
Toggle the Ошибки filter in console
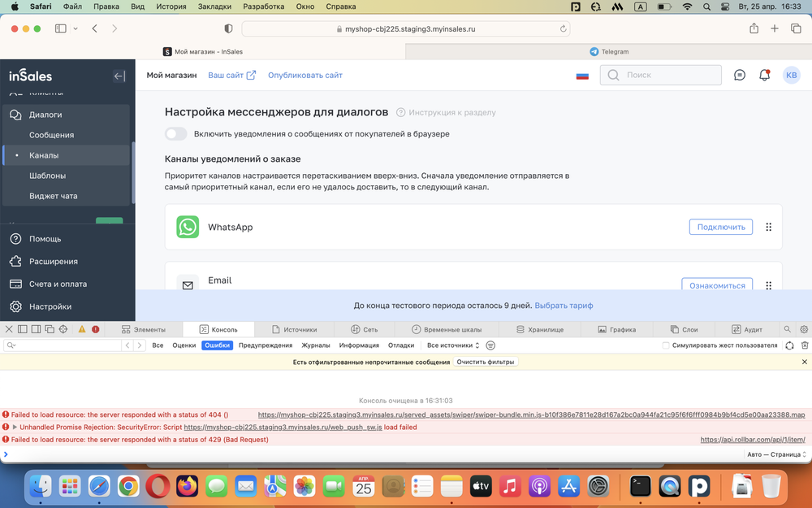click(x=216, y=345)
